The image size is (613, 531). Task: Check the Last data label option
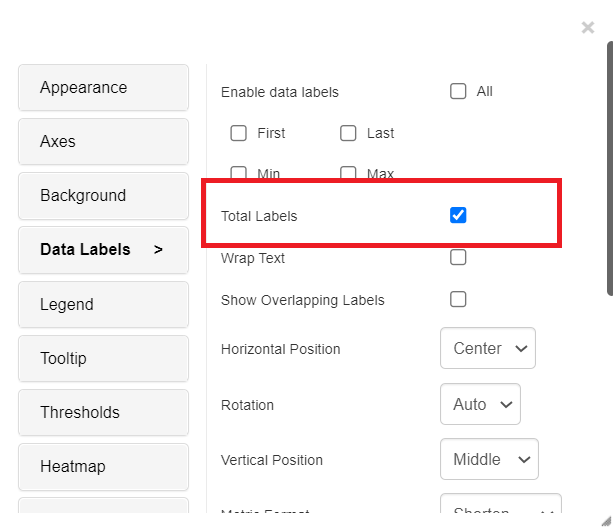click(348, 133)
